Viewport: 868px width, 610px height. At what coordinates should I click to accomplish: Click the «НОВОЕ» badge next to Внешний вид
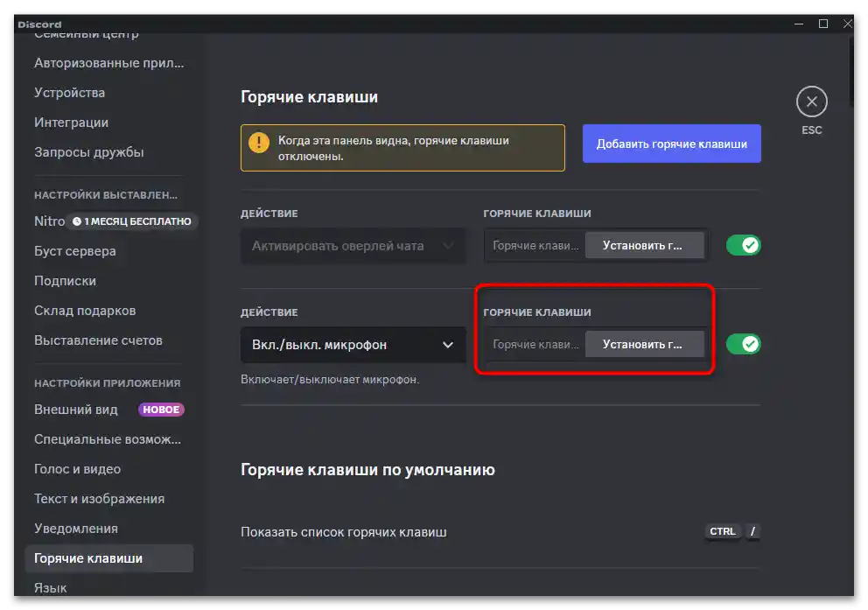coord(161,409)
